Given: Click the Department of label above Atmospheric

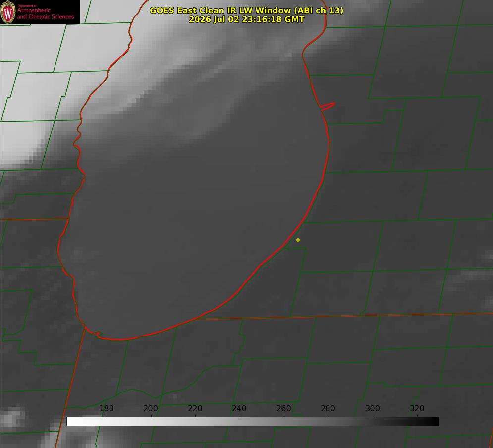Looking at the screenshot, I should tap(27, 6).
